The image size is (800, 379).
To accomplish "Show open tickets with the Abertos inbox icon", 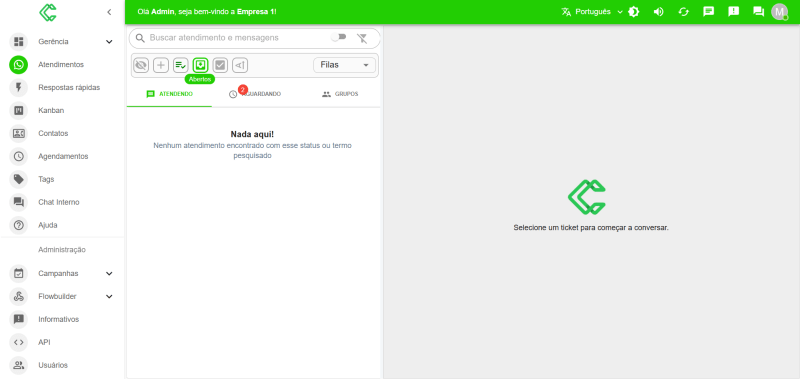I will pyautogui.click(x=201, y=65).
